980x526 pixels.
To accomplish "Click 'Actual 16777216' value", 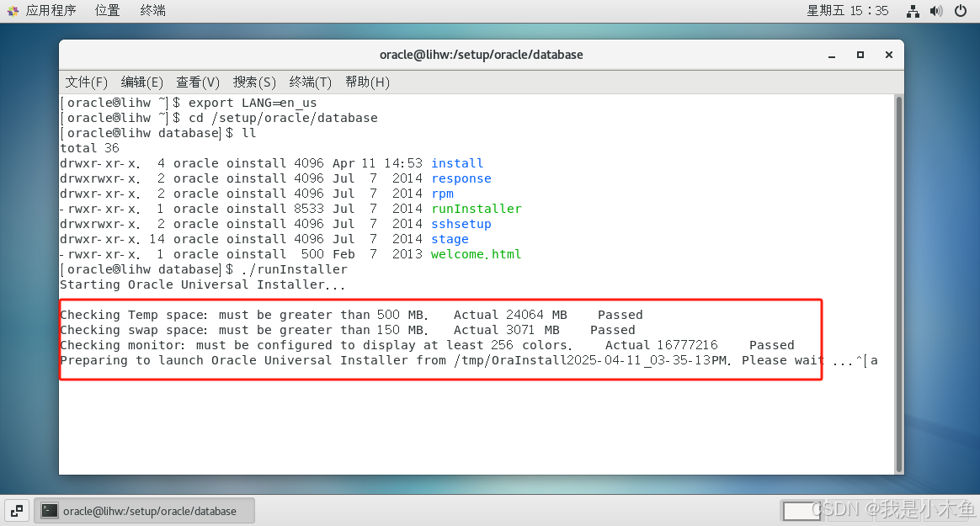I will 661,345.
